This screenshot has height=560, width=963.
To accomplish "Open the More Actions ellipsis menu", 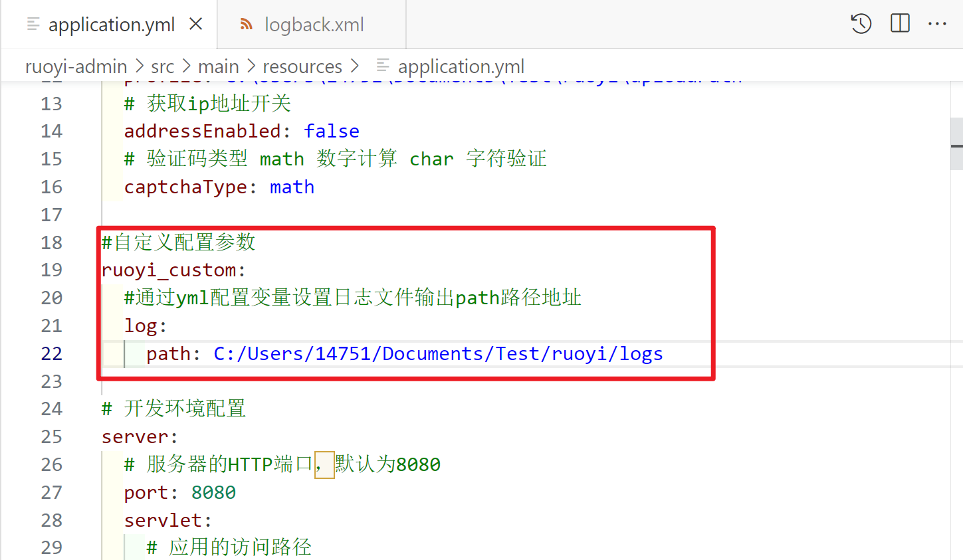I will coord(937,24).
